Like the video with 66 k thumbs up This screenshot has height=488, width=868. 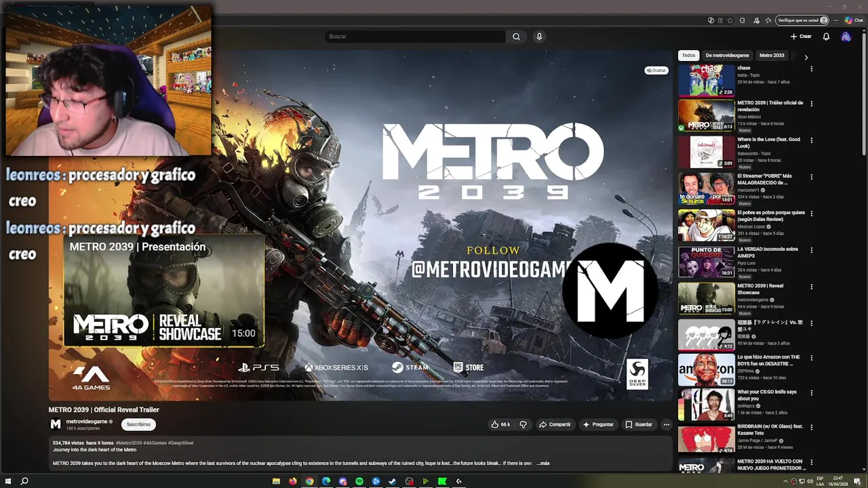pos(500,424)
